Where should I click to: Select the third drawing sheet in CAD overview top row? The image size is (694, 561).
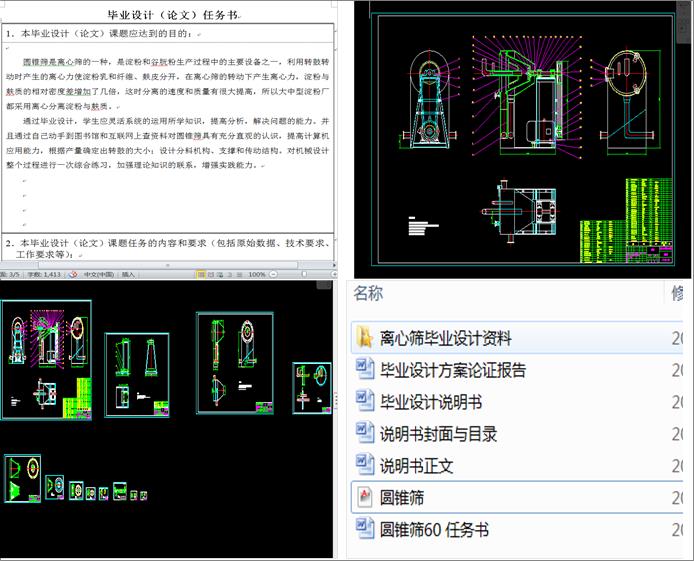pyautogui.click(x=235, y=363)
